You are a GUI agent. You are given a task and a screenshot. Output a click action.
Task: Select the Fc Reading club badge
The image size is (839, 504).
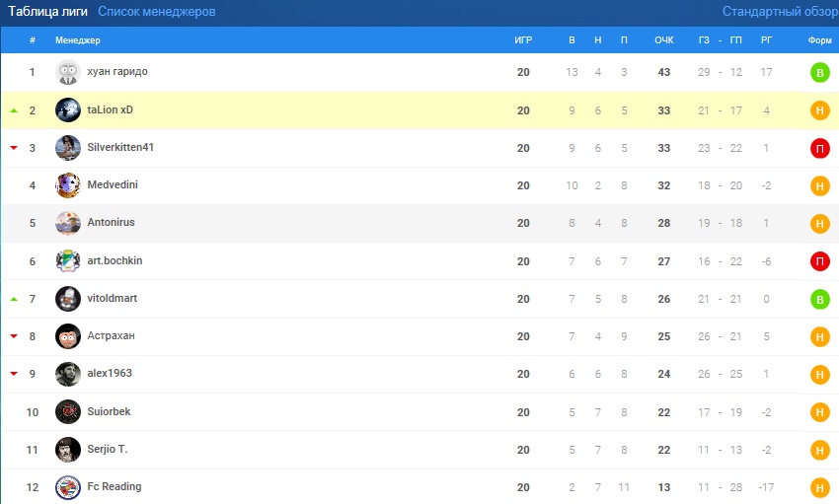pyautogui.click(x=68, y=486)
